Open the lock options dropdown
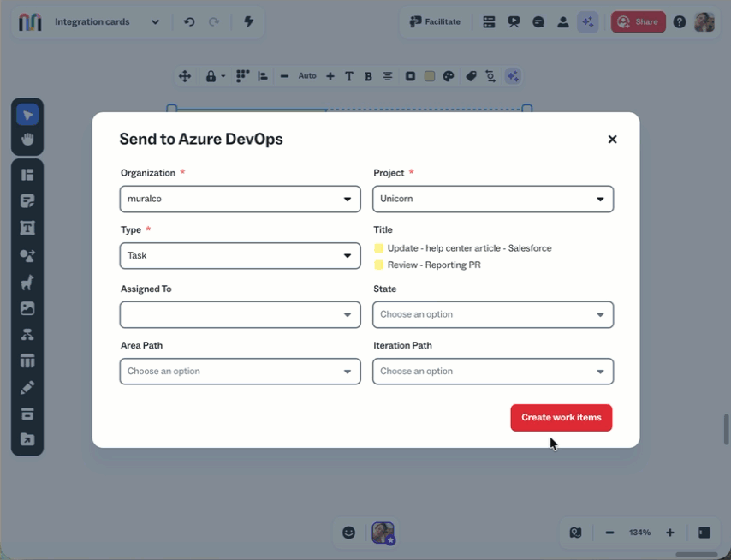 216,76
